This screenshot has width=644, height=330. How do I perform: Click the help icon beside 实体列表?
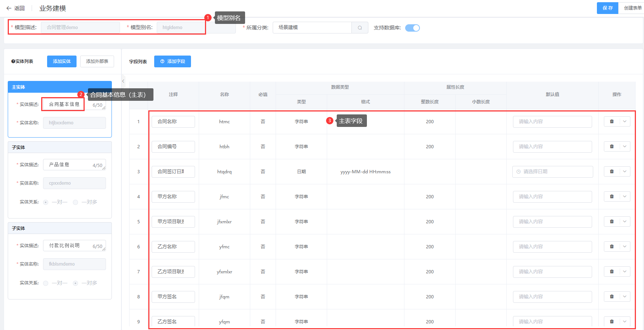(13, 61)
